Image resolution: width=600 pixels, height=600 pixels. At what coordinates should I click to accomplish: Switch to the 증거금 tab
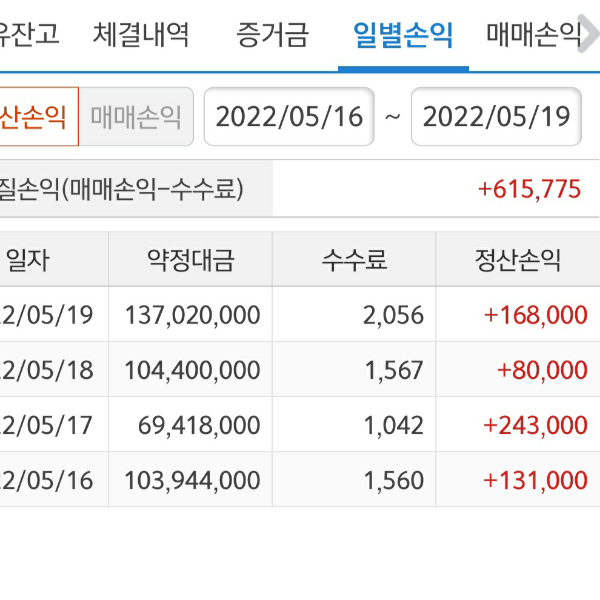pos(272,35)
